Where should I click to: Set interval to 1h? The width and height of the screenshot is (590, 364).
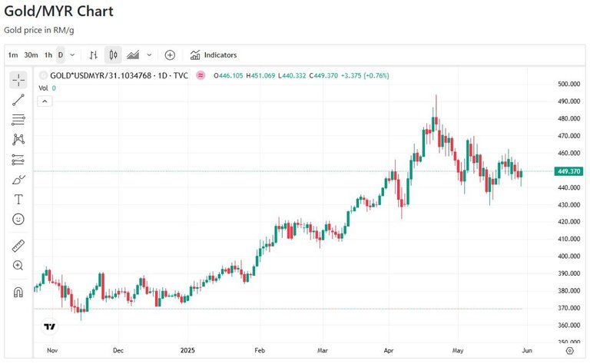[48, 55]
